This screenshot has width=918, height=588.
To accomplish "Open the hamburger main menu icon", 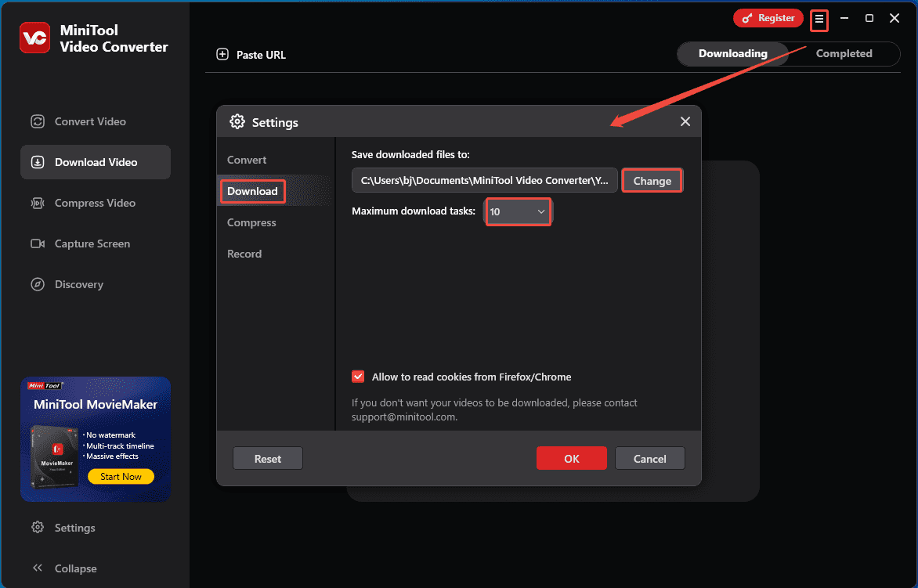I will 819,20.
